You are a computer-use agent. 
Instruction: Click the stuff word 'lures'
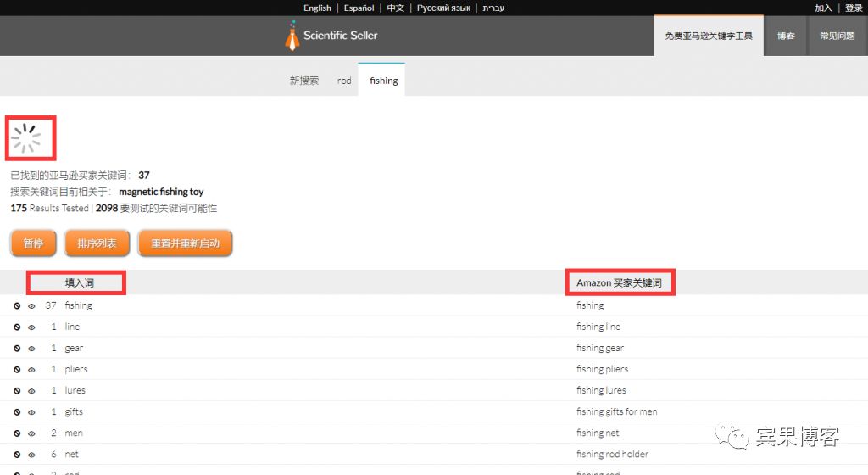click(x=75, y=390)
